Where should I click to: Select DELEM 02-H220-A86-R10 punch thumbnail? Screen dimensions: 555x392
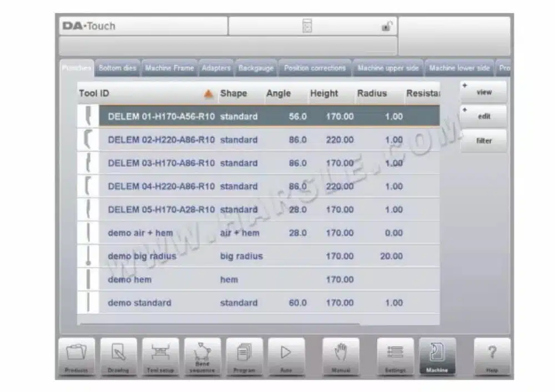[x=88, y=139]
